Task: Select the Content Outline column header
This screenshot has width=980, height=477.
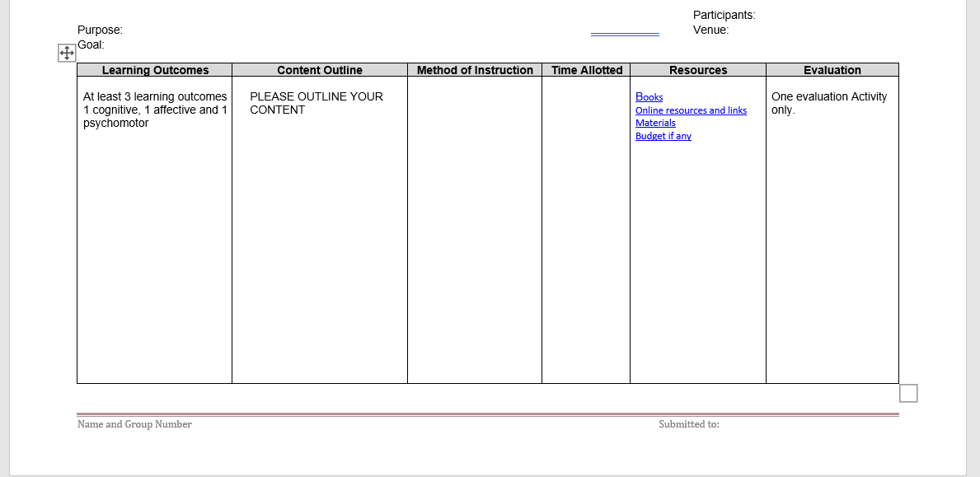Action: [319, 70]
